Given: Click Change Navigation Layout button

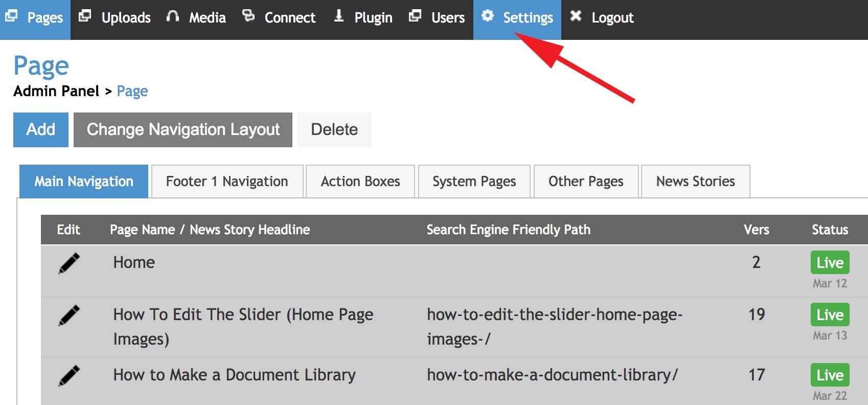Looking at the screenshot, I should click(x=183, y=130).
